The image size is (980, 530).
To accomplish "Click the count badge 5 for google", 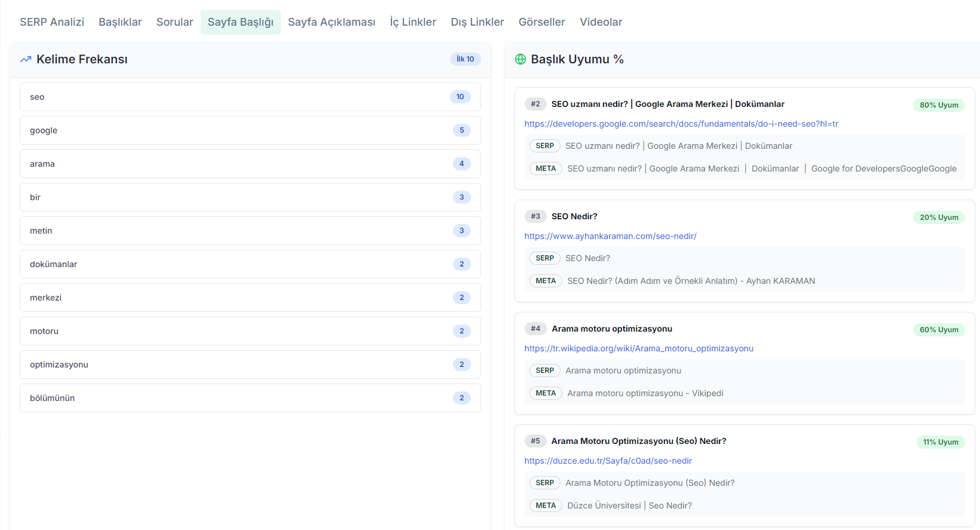I will 462,130.
